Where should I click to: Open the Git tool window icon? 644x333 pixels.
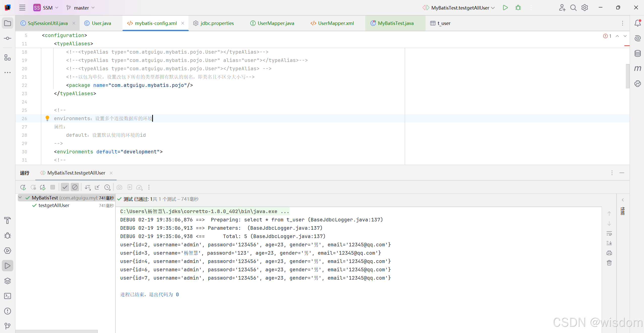point(8,326)
